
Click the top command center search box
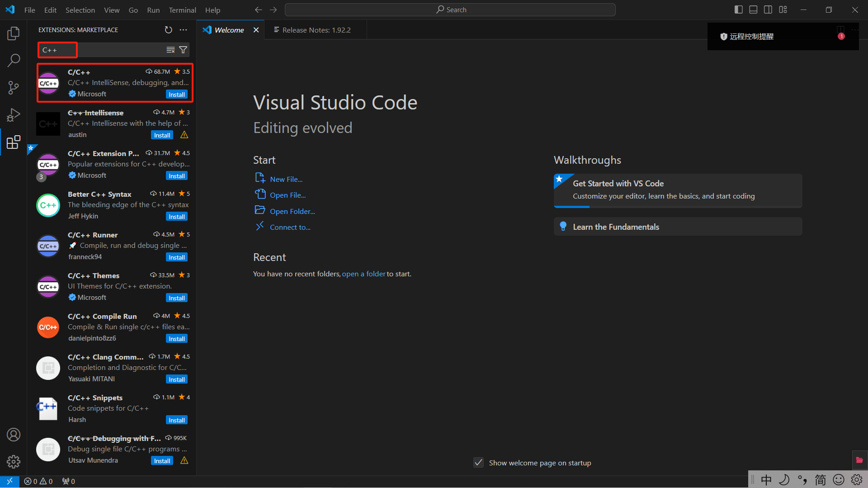tap(450, 10)
